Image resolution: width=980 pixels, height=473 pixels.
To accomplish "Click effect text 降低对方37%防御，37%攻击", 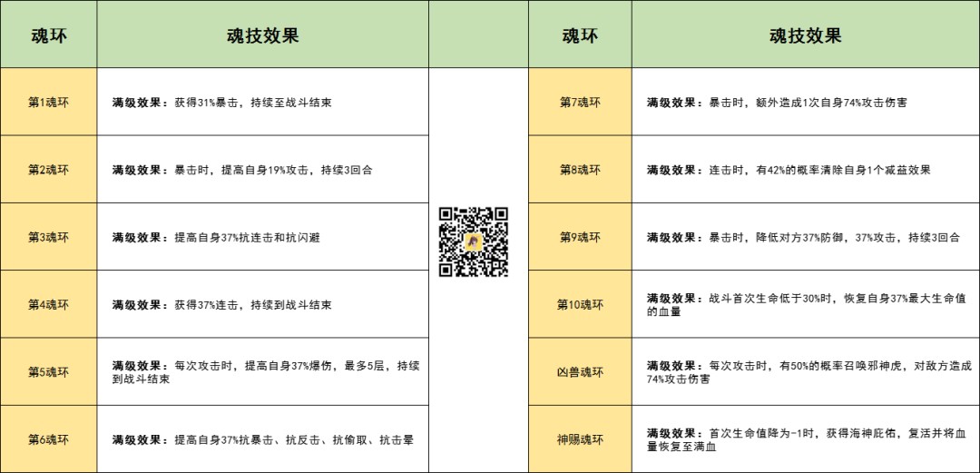I will click(x=826, y=237).
